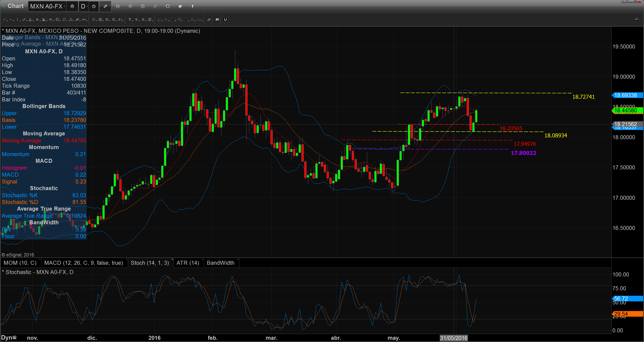Toggle the magnet snap mode button
644x342 pixels.
pyautogui.click(x=225, y=20)
